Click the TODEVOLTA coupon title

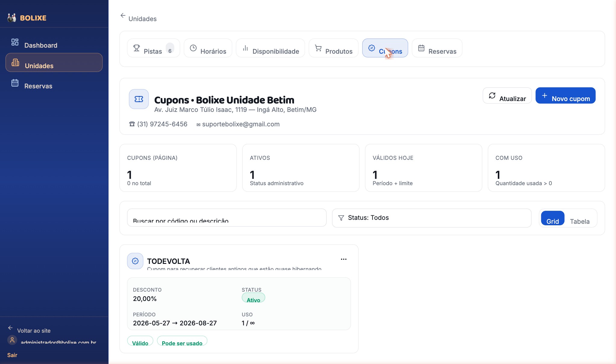tap(168, 261)
